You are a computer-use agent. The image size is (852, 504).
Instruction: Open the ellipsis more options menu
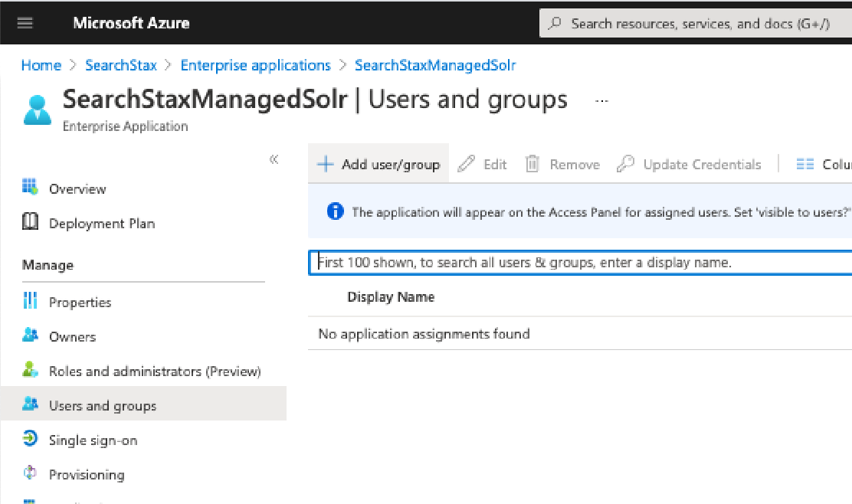[x=601, y=101]
